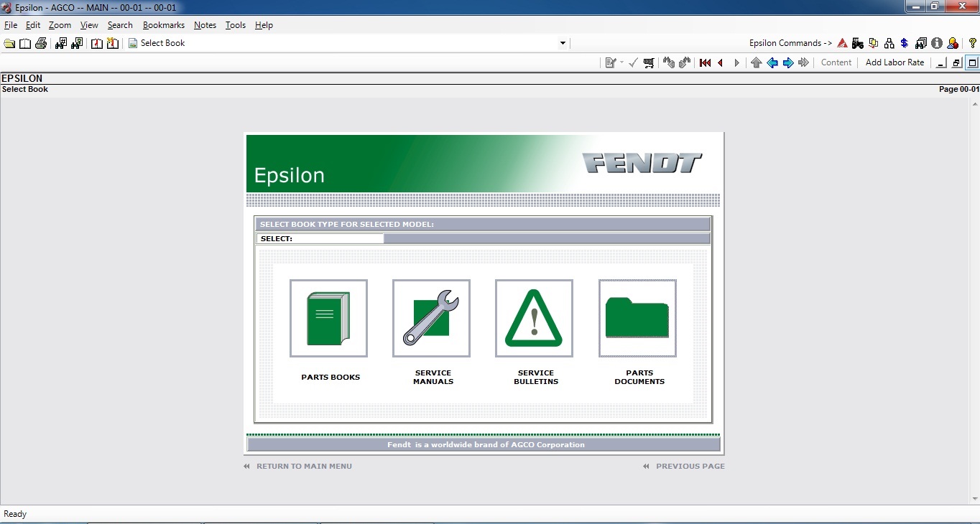Image resolution: width=980 pixels, height=524 pixels.
Task: Click the vertical scrollbar down arrow
Action: click(x=974, y=498)
